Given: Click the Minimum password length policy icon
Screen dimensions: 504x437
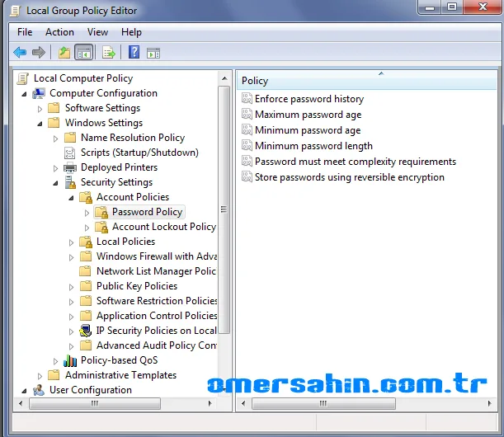Looking at the screenshot, I should [x=247, y=145].
